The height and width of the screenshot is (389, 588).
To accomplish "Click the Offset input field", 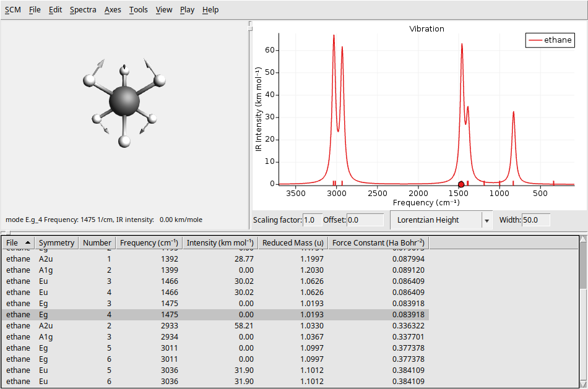I will [x=364, y=220].
